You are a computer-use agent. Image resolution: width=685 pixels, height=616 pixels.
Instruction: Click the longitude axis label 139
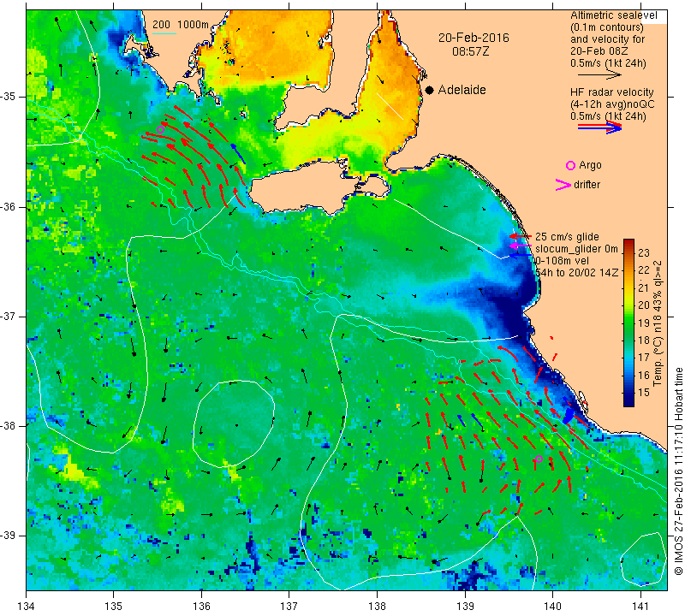pyautogui.click(x=465, y=607)
